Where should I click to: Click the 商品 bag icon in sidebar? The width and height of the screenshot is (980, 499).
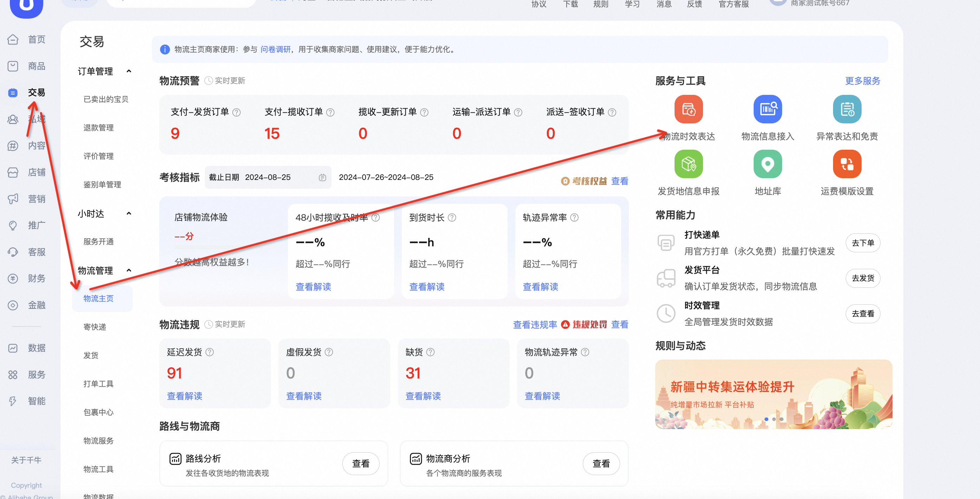pos(13,66)
